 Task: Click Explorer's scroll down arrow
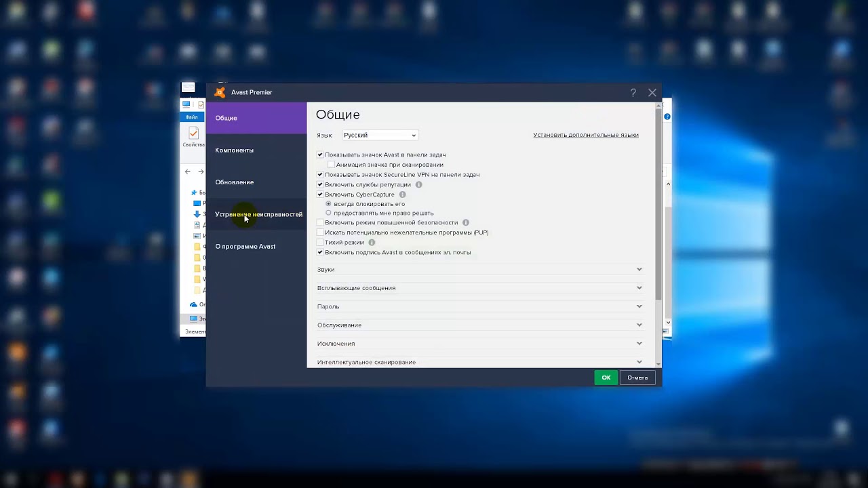pos(668,323)
